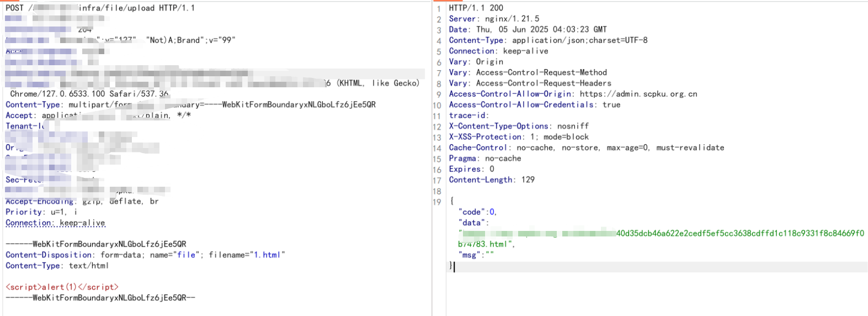Click line number 9 in response gutter

pos(439,94)
